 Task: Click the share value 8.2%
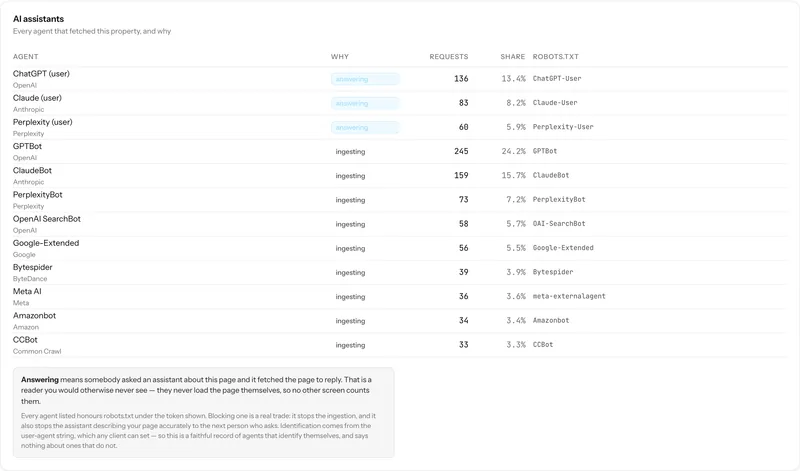tap(516, 103)
